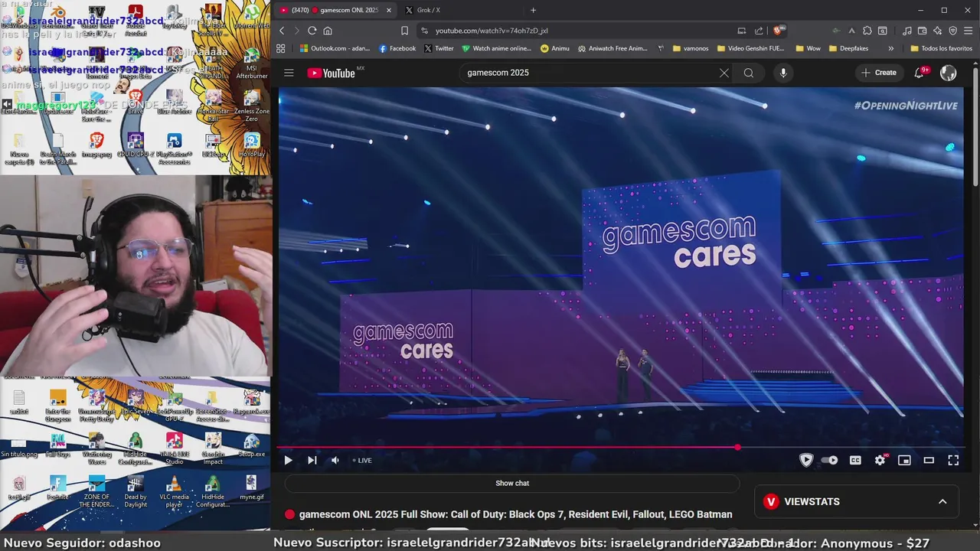Image resolution: width=980 pixels, height=551 pixels.
Task: Open the Watch anime online bookmark
Action: click(x=496, y=48)
